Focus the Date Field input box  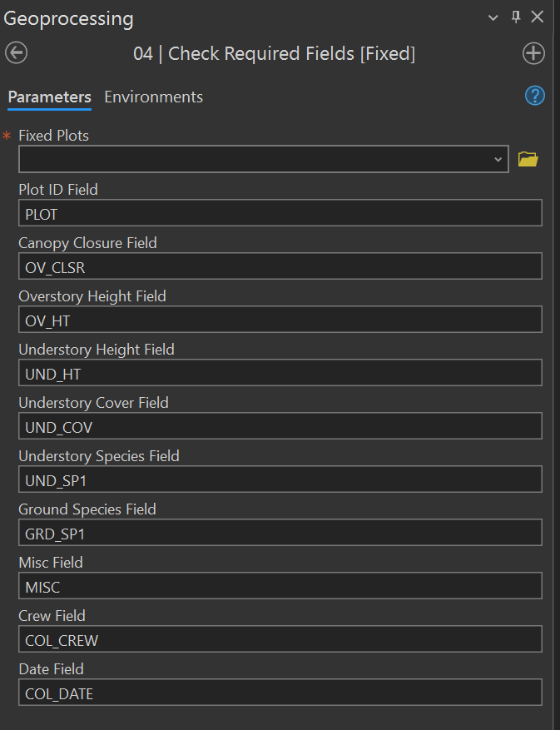pyautogui.click(x=280, y=693)
